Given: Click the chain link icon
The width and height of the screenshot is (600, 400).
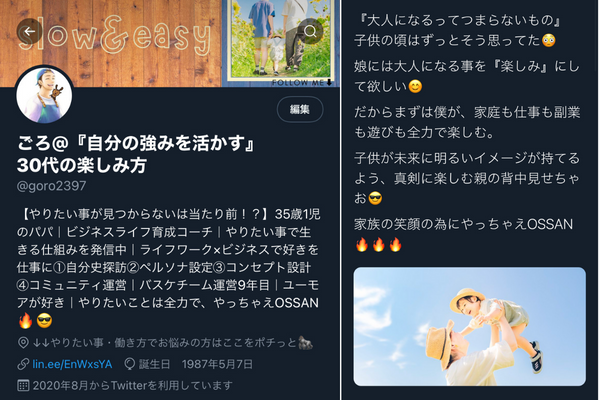Looking at the screenshot, I should 23,364.
